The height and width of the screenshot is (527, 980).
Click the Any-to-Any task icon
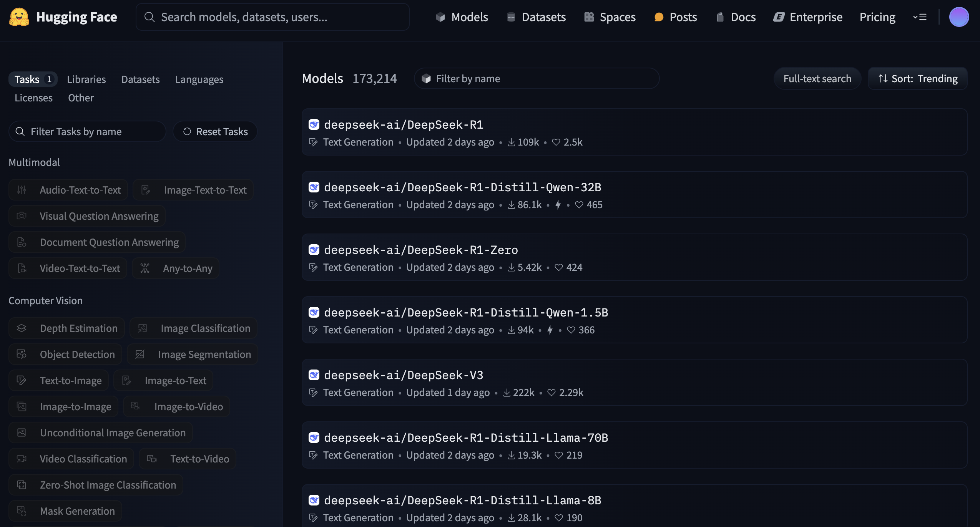pyautogui.click(x=145, y=268)
